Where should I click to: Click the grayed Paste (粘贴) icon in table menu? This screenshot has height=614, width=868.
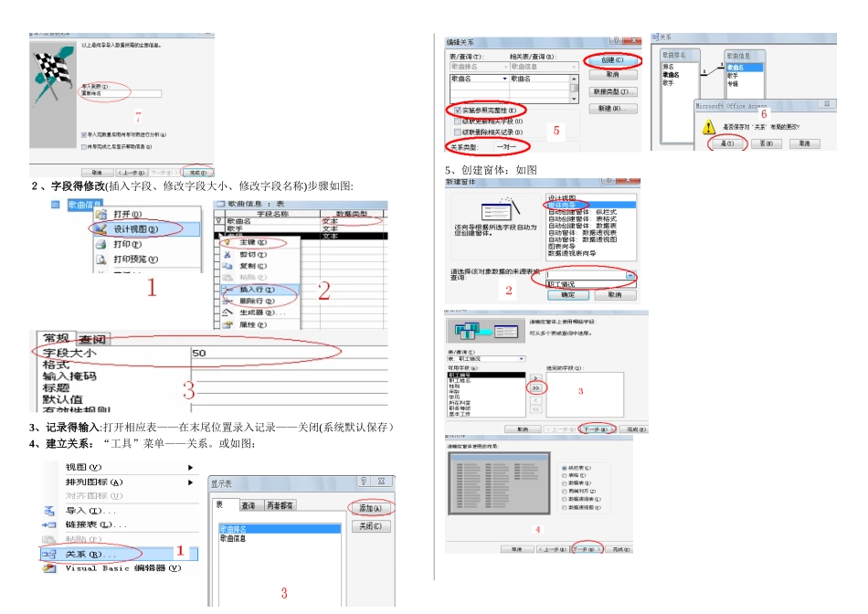point(228,278)
